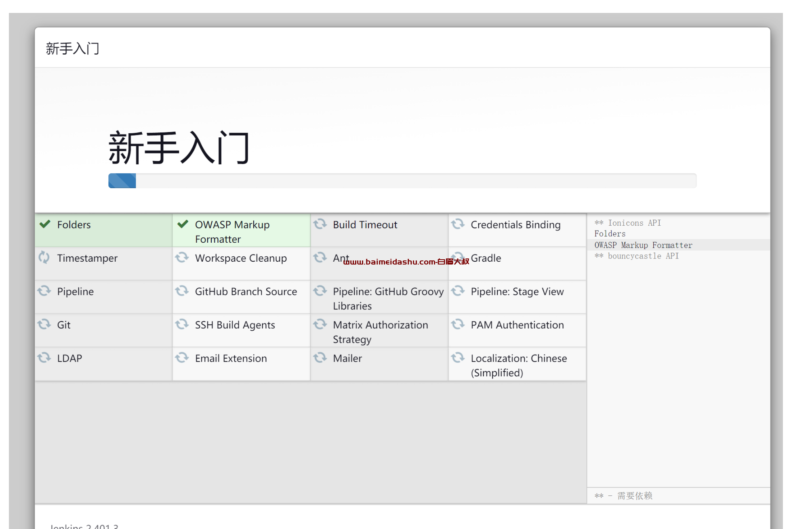
Task: Select the Folders plugin cell
Action: coord(103,230)
